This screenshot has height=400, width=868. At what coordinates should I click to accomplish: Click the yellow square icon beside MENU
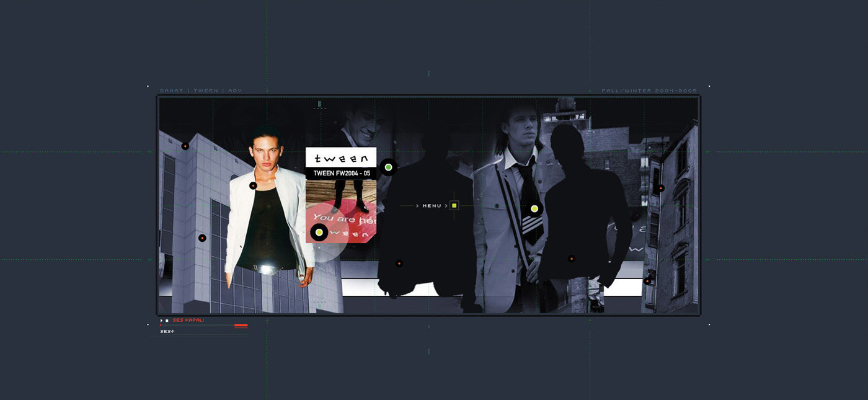point(454,205)
